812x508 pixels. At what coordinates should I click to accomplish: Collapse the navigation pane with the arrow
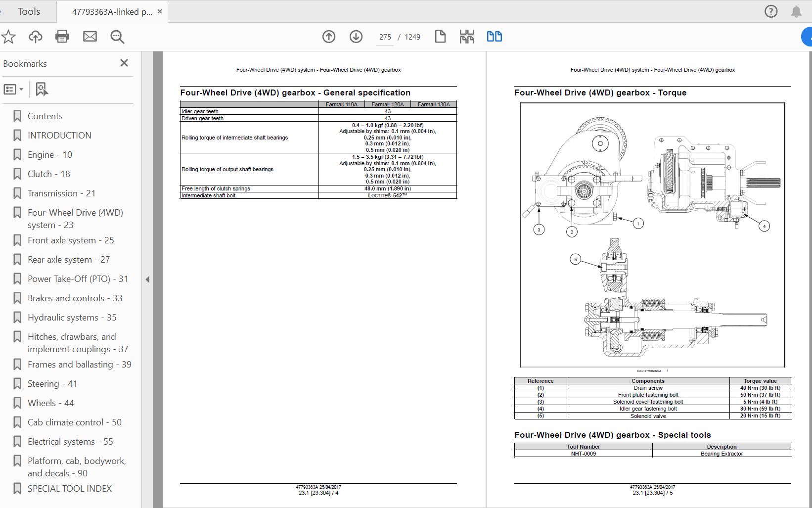coord(147,279)
